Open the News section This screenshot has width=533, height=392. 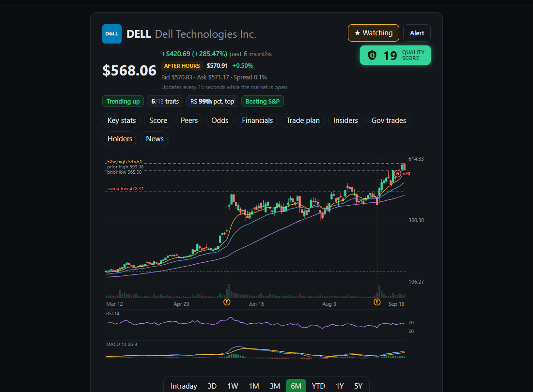point(155,139)
